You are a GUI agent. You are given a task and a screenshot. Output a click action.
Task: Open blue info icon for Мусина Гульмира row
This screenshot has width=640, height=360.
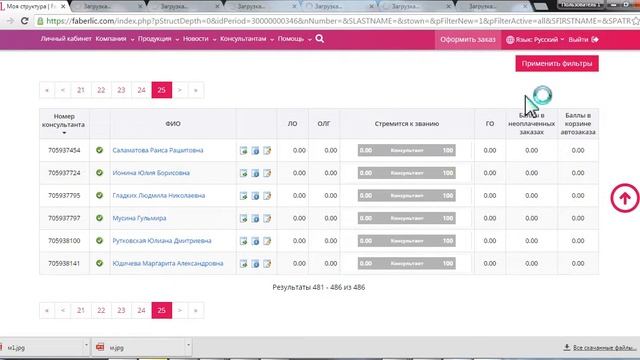click(256, 218)
